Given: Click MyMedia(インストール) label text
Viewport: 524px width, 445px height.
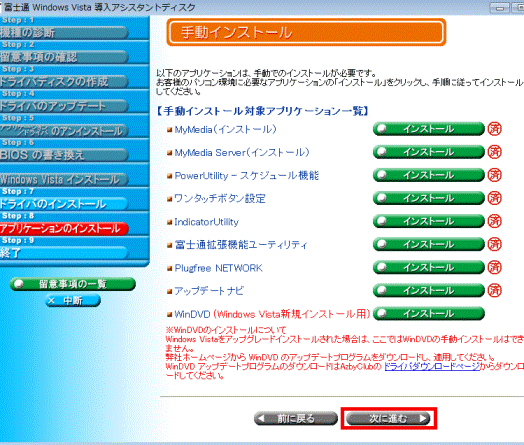Looking at the screenshot, I should pyautogui.click(x=226, y=130).
